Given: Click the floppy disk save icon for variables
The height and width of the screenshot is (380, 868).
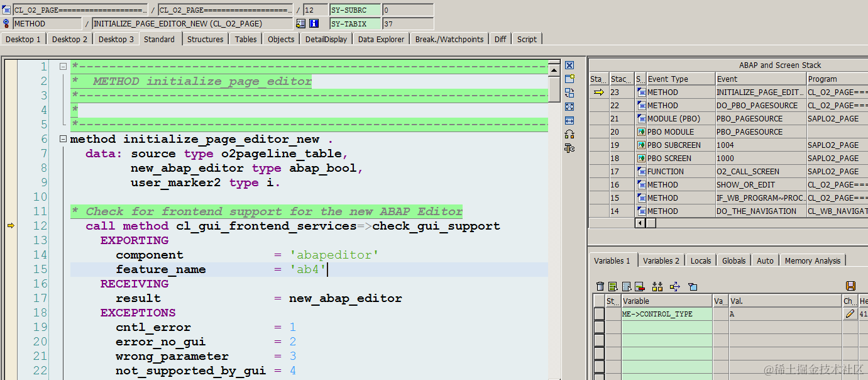Looking at the screenshot, I should point(851,286).
